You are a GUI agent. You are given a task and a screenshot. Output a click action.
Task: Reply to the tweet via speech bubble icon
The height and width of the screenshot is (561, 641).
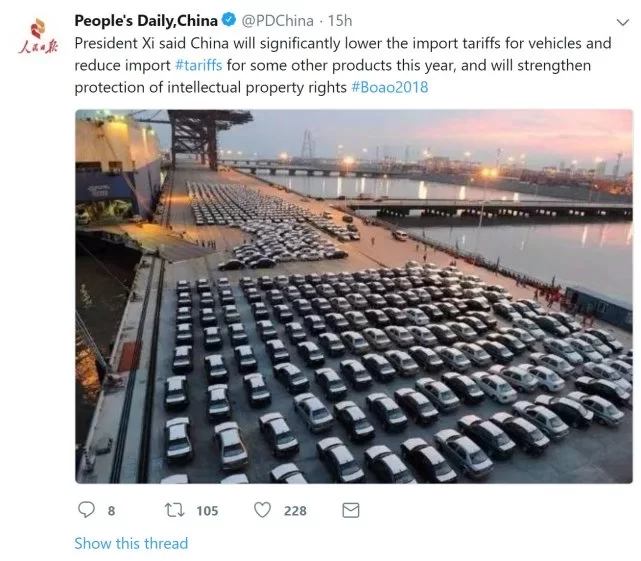click(85, 510)
